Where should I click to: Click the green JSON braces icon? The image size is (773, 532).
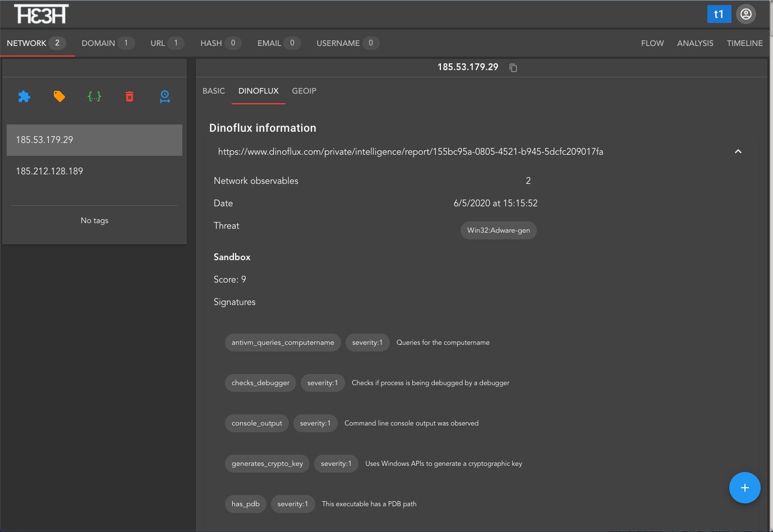(94, 96)
